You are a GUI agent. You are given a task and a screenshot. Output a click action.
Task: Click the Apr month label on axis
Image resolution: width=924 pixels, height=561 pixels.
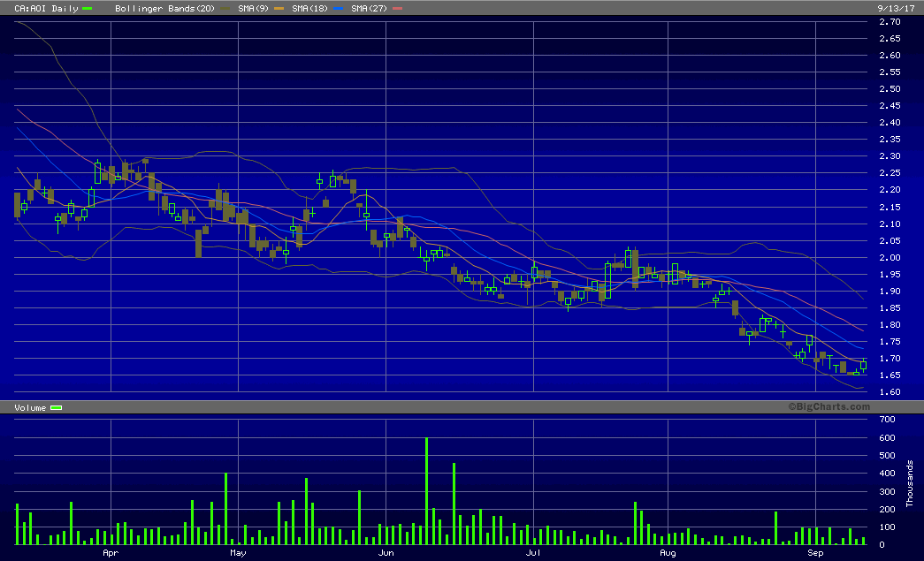[111, 553]
